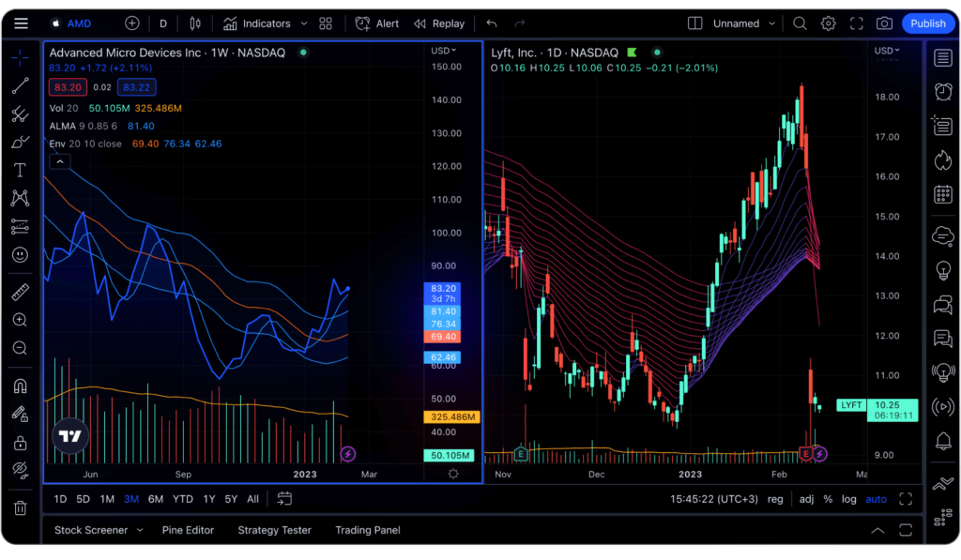Viewport: 961px width, 560px height.
Task: Open the AMD chart USD currency dropdown
Action: click(443, 51)
